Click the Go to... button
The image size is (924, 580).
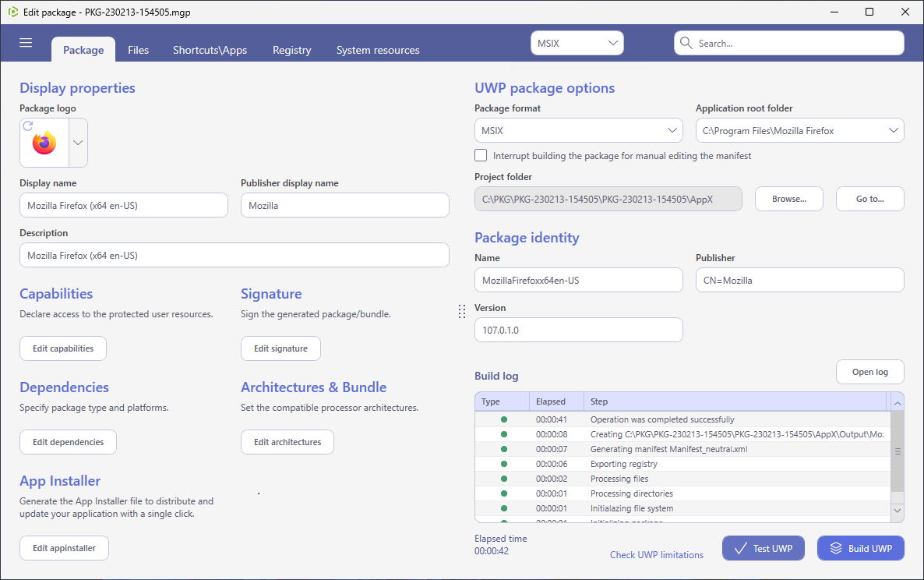click(869, 199)
